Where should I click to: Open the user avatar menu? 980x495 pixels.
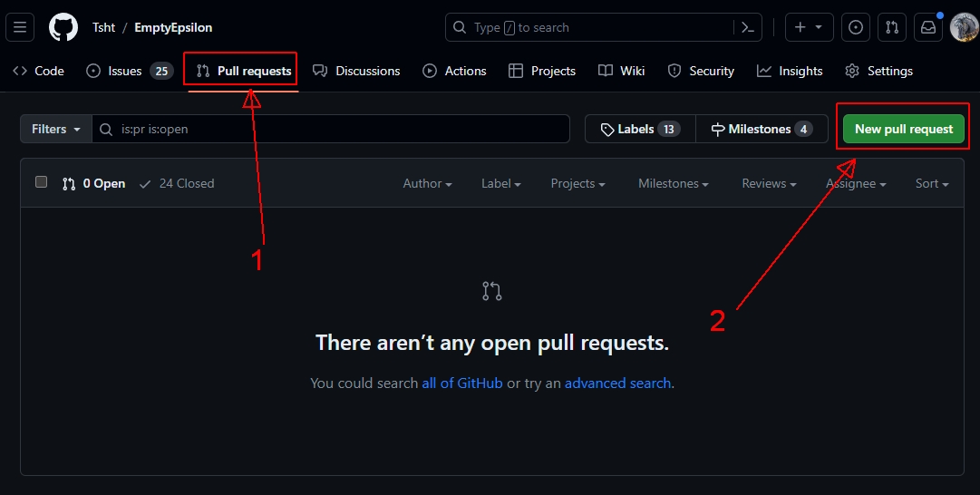point(965,27)
